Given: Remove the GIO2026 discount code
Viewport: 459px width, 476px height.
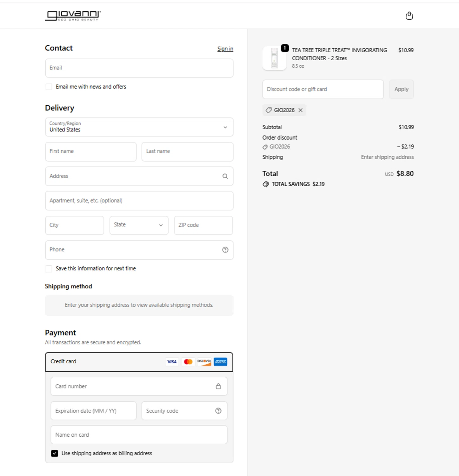Looking at the screenshot, I should pyautogui.click(x=301, y=110).
